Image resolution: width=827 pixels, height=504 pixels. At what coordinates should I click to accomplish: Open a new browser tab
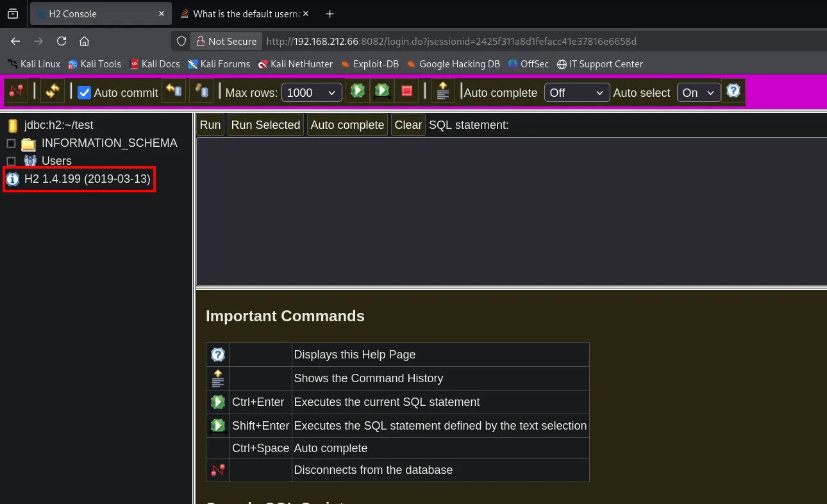coord(330,13)
